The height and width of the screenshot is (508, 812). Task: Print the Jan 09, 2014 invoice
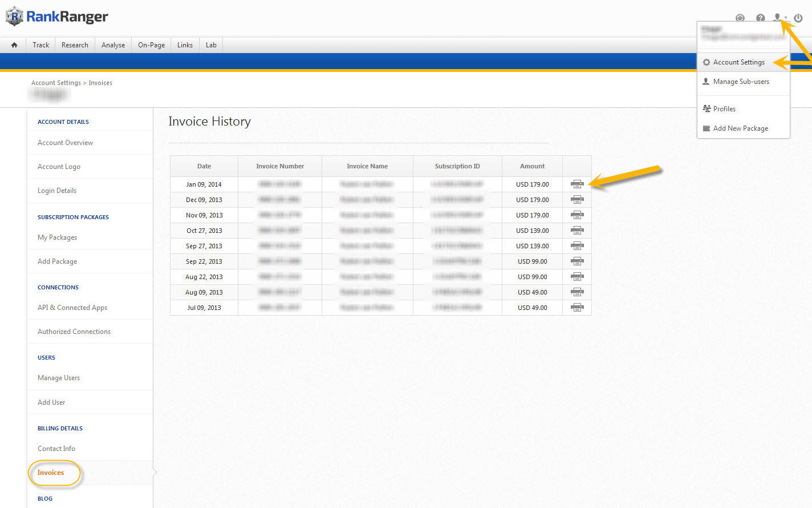tap(577, 184)
